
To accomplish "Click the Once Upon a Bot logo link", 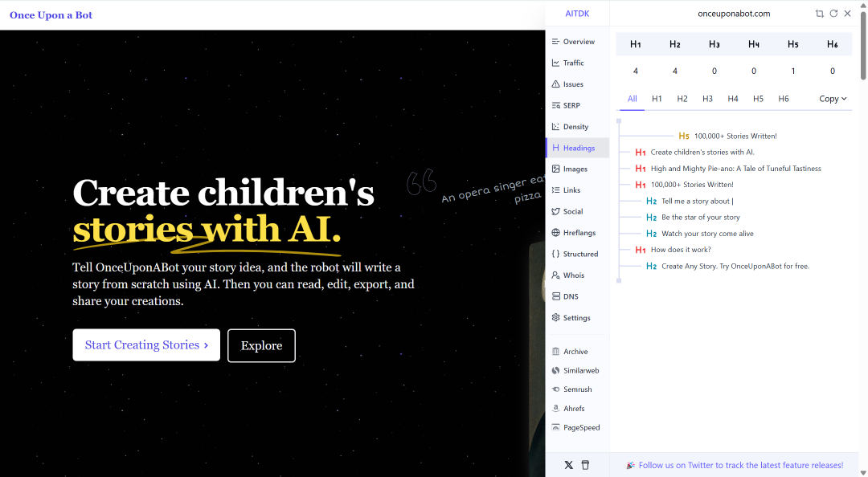I will [51, 15].
